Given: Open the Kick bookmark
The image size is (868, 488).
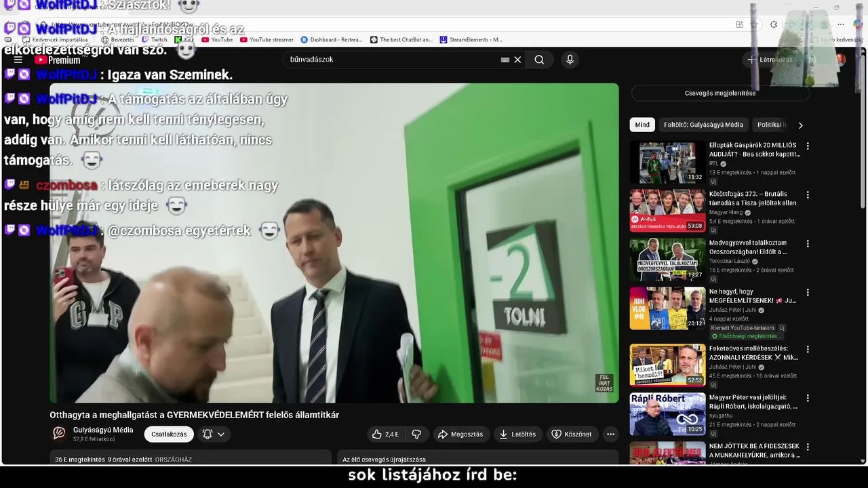Looking at the screenshot, I should (x=184, y=40).
